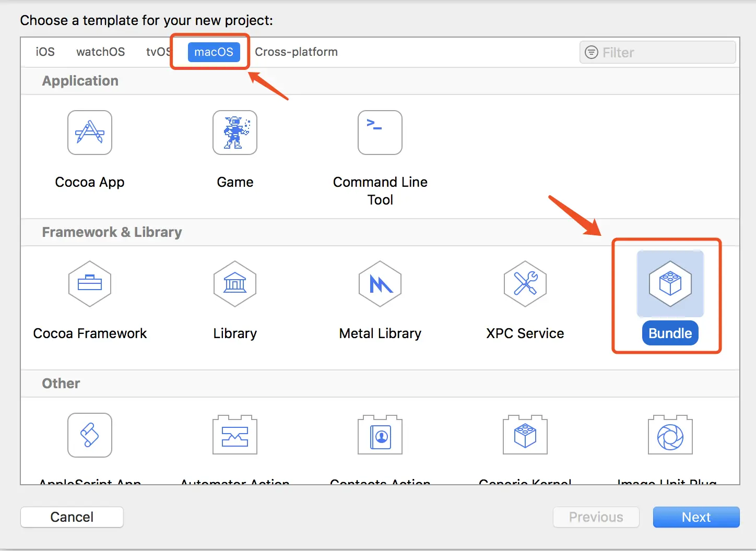The image size is (756, 551).
Task: Click the filter icon in search field
Action: click(592, 52)
